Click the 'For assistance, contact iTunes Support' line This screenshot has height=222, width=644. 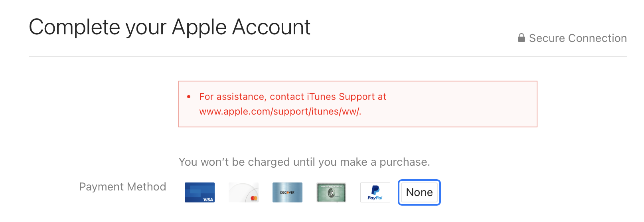tap(292, 97)
